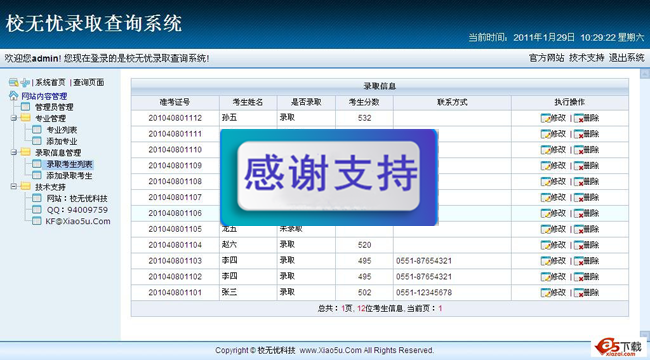Click 删除 for student 201040801110

587,150
